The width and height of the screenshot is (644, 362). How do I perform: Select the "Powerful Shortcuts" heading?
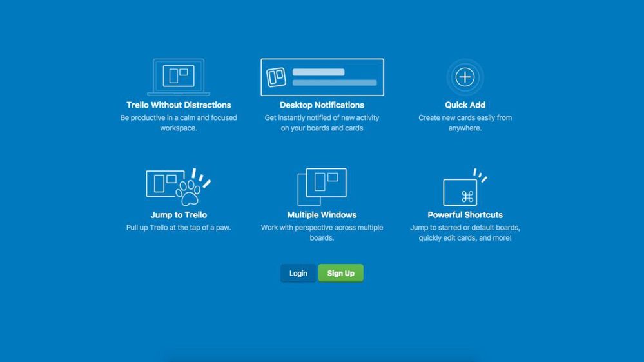tap(465, 215)
